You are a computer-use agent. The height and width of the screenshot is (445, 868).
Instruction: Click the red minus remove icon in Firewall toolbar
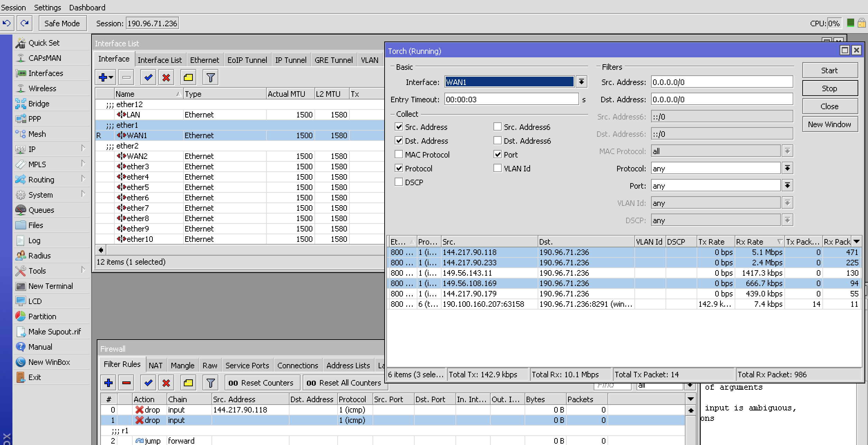coord(126,383)
